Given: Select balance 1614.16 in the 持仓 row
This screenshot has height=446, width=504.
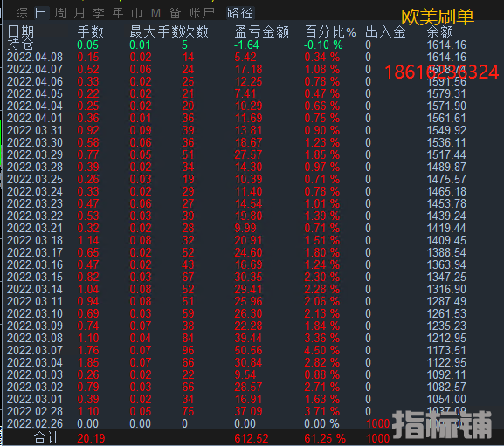Looking at the screenshot, I should point(446,45).
